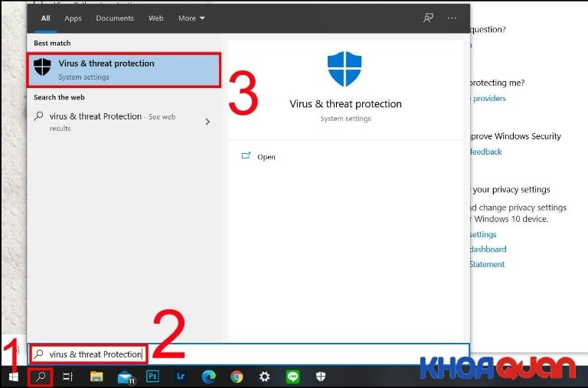Launch Photoshop from the taskbar
Viewport: 588px width, 388px height.
152,376
